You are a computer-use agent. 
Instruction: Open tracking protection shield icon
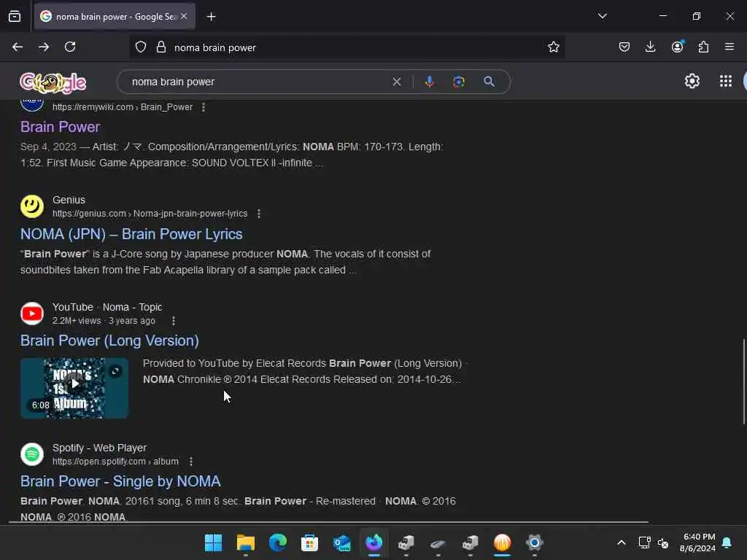141,47
